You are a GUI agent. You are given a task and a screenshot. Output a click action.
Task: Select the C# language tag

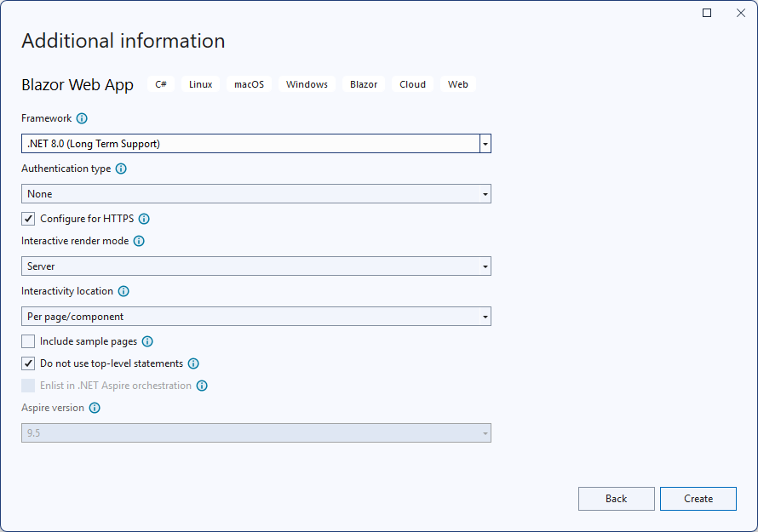(x=161, y=84)
